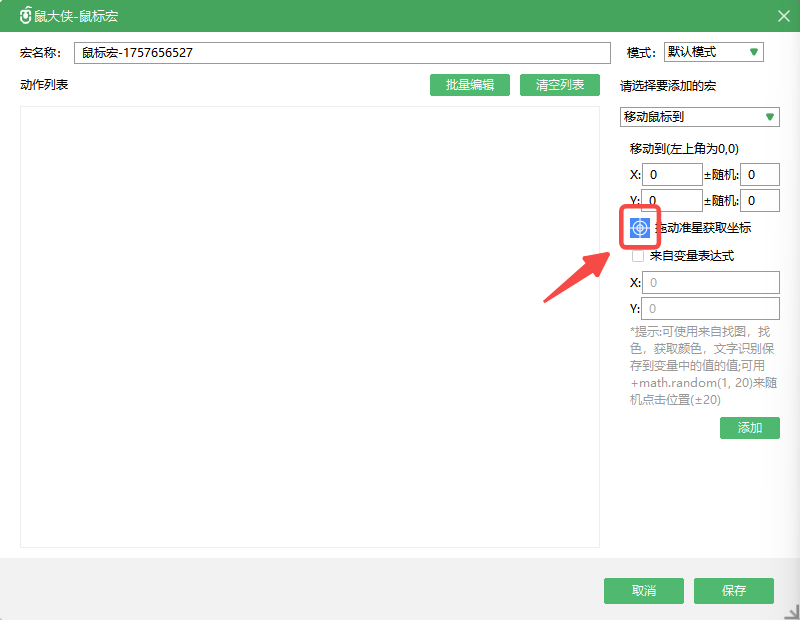Screen dimensions: 800x620
Task: Select the Y ±随机 value field
Action: [x=760, y=201]
